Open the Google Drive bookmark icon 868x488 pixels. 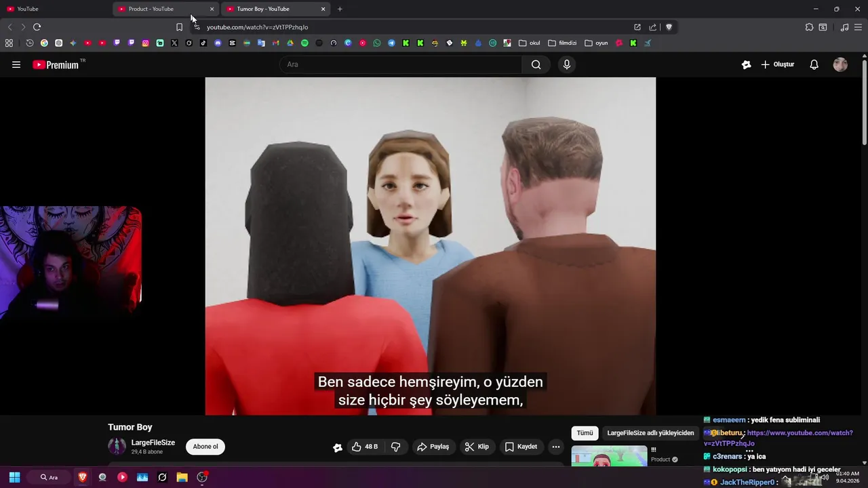(290, 43)
